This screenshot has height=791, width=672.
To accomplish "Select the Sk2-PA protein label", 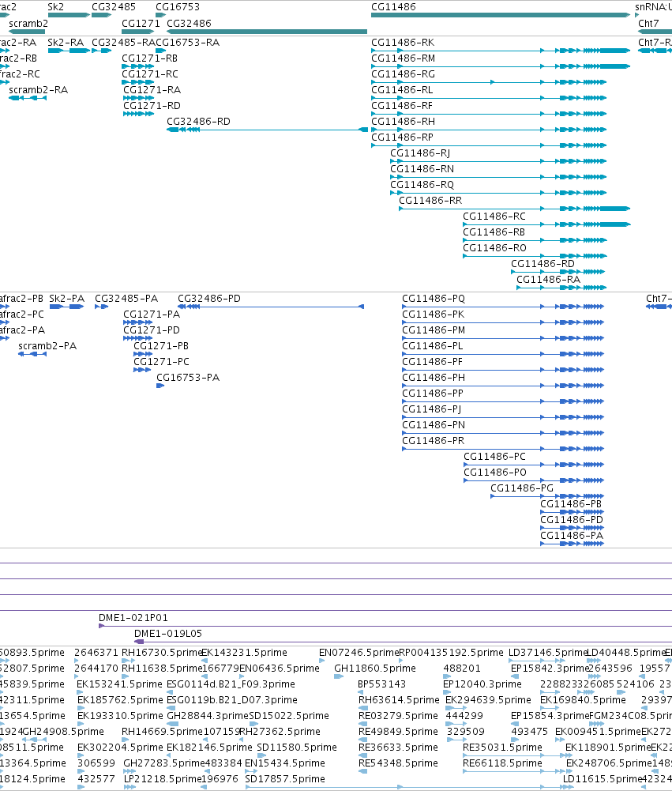I will tap(66, 299).
